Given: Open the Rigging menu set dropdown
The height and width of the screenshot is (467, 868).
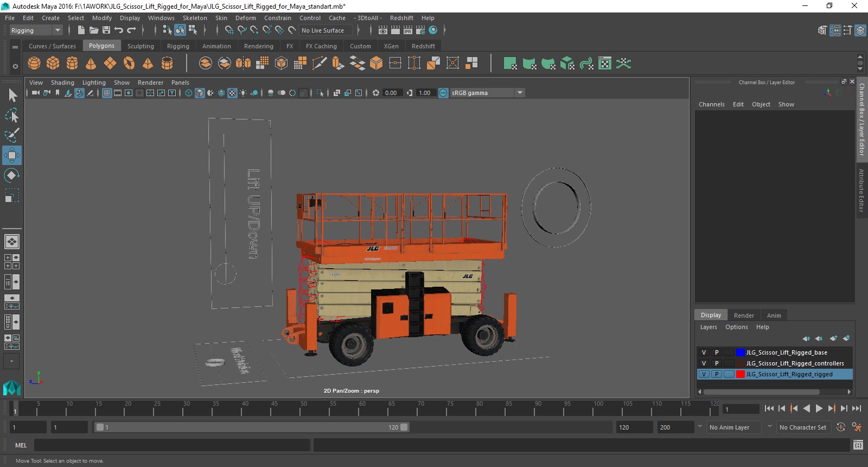Looking at the screenshot, I should pos(36,30).
